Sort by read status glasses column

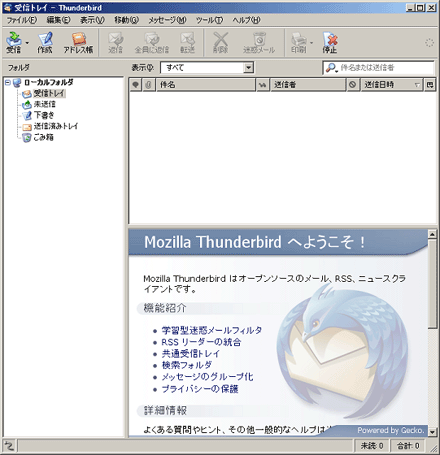263,85
